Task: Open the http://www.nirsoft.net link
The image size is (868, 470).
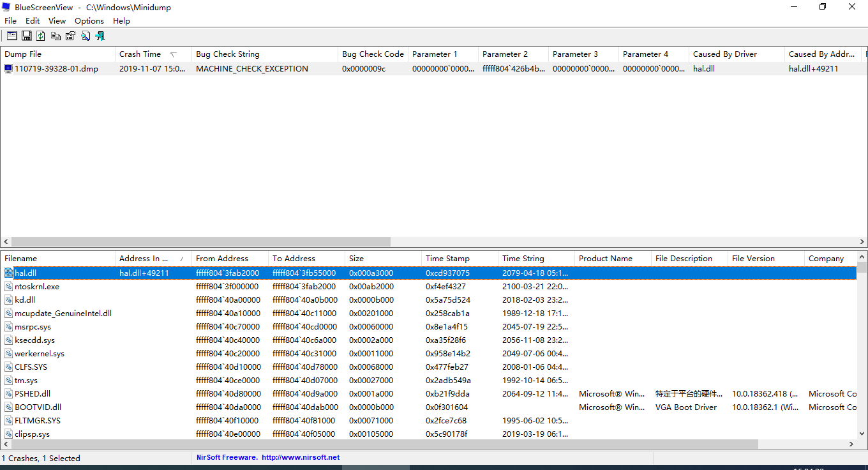Action: (301, 457)
